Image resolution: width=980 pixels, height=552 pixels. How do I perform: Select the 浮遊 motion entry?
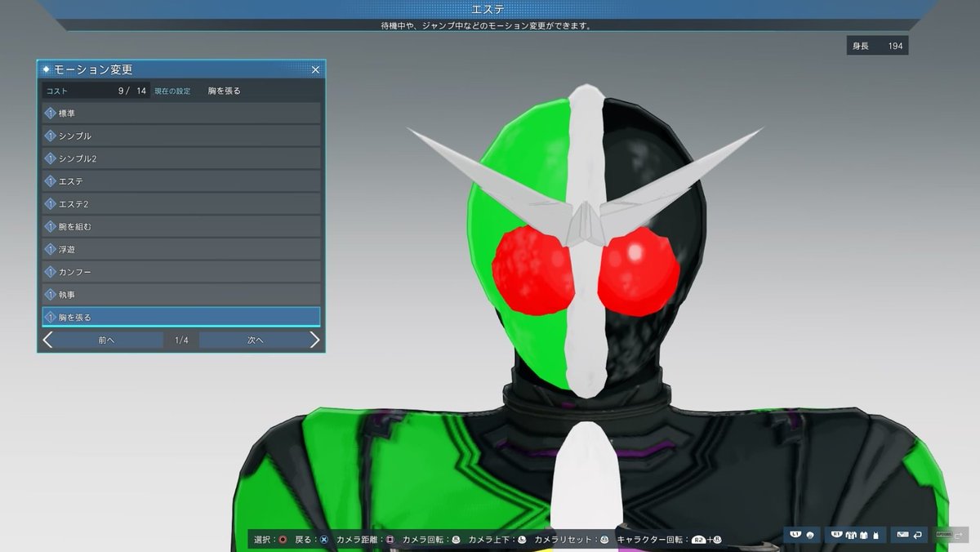pyautogui.click(x=181, y=249)
